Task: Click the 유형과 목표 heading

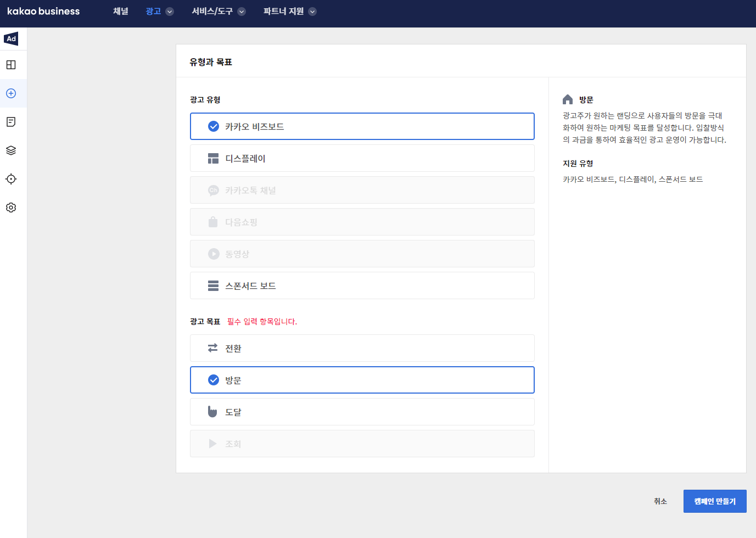Action: tap(211, 62)
